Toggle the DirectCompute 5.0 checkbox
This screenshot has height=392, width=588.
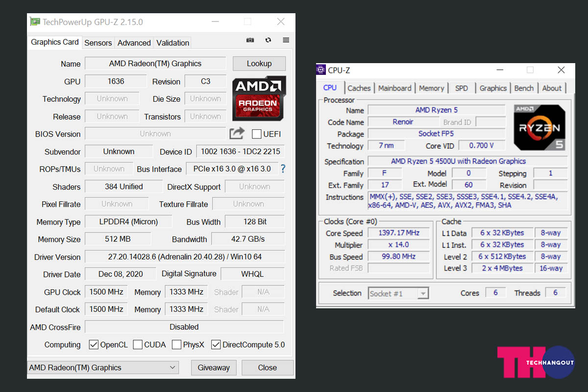[x=216, y=345]
